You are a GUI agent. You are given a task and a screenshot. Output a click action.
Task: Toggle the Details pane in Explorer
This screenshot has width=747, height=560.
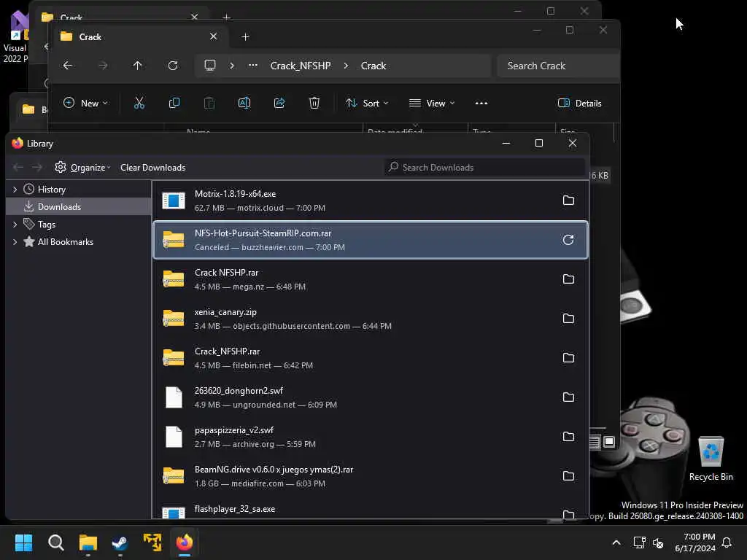point(580,104)
